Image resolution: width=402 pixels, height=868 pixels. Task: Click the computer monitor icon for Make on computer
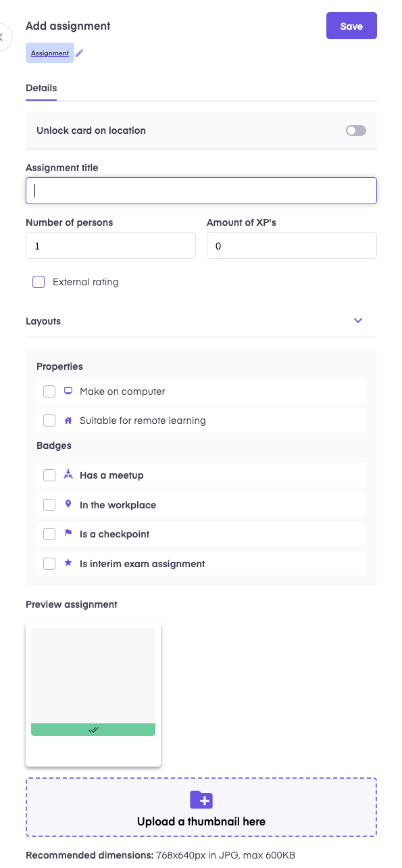click(68, 391)
